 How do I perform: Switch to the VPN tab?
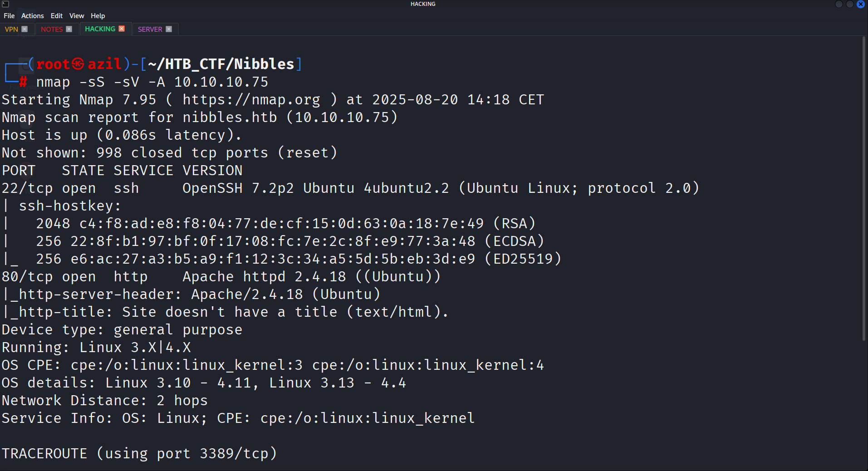coord(11,29)
